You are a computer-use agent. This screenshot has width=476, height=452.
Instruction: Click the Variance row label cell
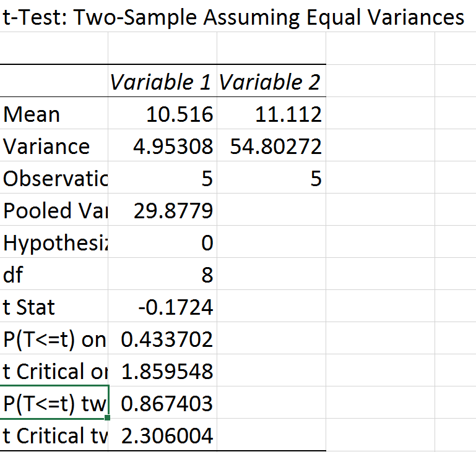pyautogui.click(x=54, y=147)
